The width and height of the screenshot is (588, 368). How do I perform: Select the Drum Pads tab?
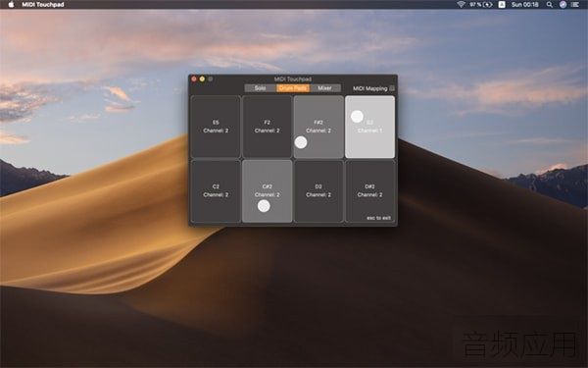(293, 88)
